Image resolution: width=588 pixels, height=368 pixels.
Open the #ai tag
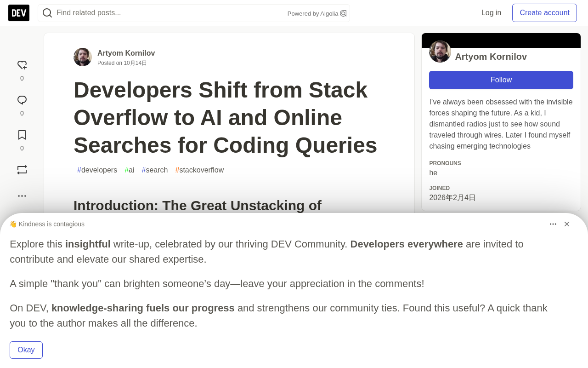[130, 170]
